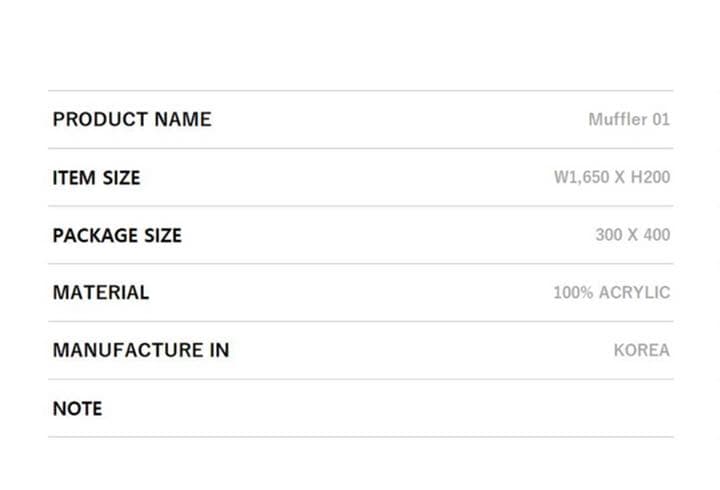Click the word ACRYLIC in material row
The height and width of the screenshot is (490, 720).
point(634,294)
